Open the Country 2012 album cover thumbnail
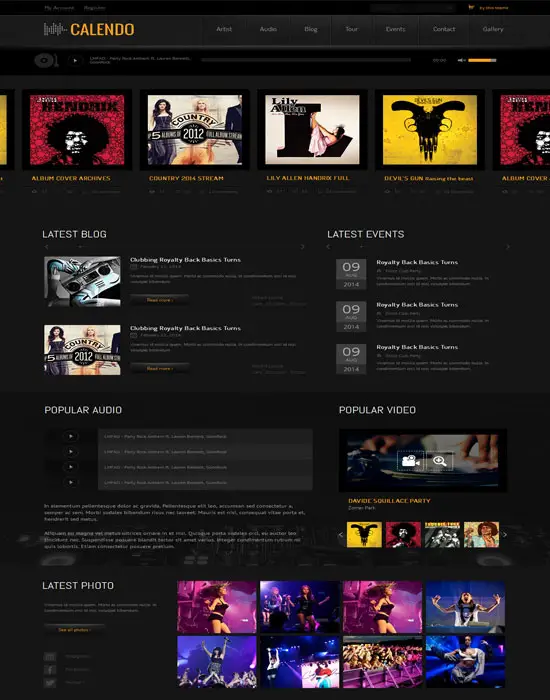Screen dimensions: 550x700 point(195,129)
